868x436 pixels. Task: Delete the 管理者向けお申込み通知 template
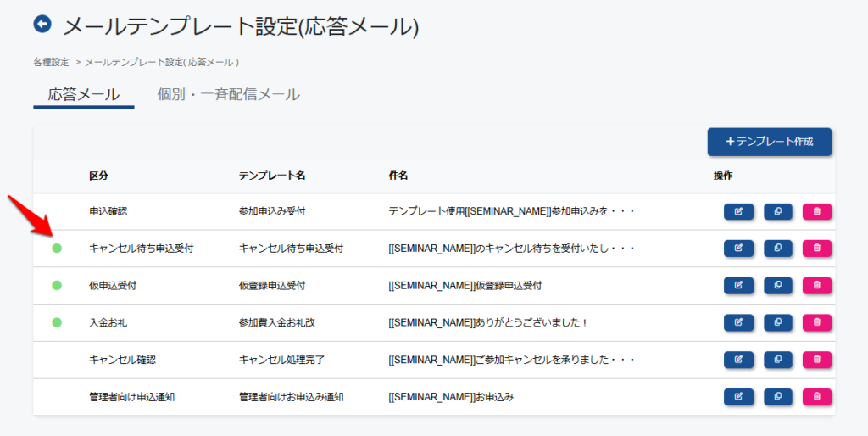pos(817,397)
